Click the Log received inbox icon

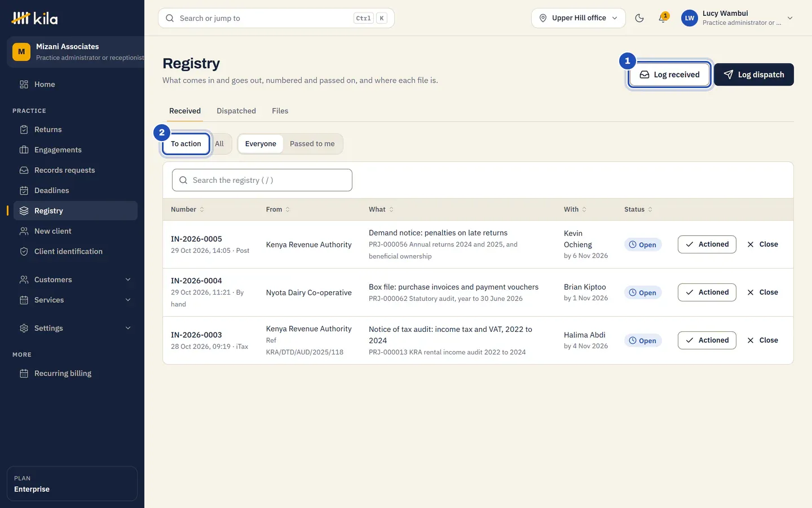pyautogui.click(x=645, y=75)
